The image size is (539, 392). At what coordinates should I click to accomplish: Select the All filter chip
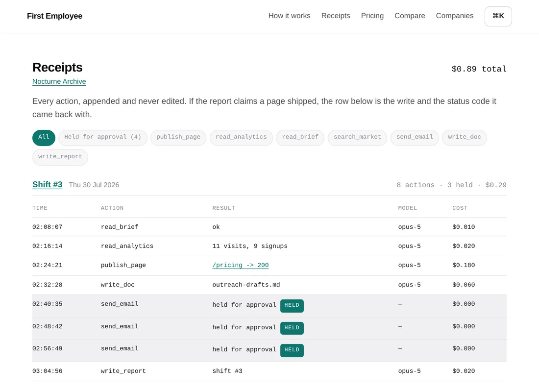click(44, 138)
